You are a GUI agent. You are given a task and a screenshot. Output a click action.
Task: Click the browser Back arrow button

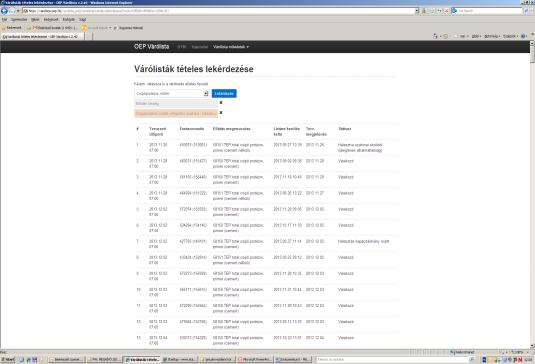click(4, 11)
